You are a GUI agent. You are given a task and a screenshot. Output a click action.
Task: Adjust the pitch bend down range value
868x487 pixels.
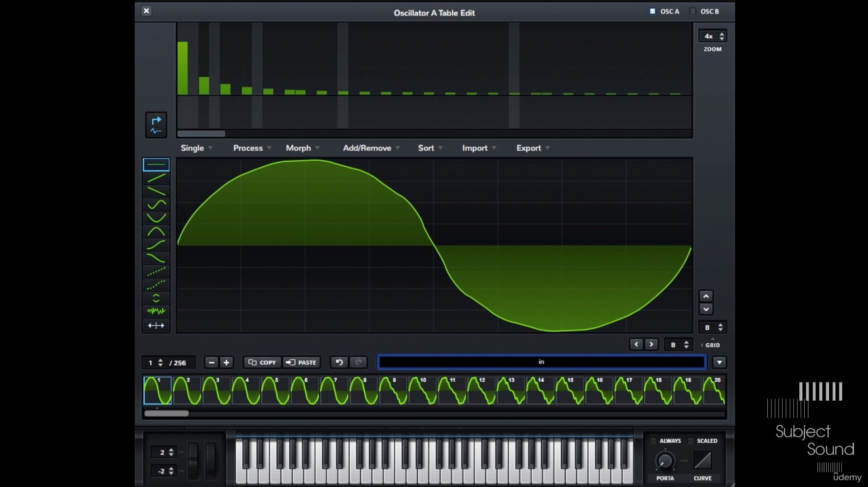click(x=163, y=471)
